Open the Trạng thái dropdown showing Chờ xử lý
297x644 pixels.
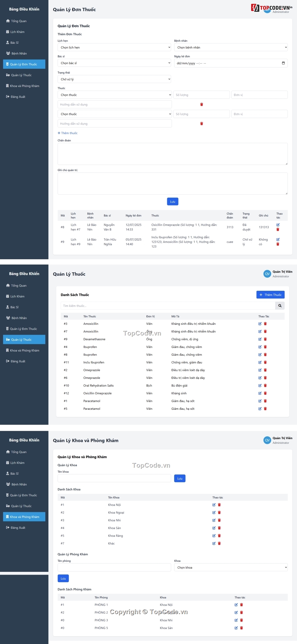click(x=114, y=79)
